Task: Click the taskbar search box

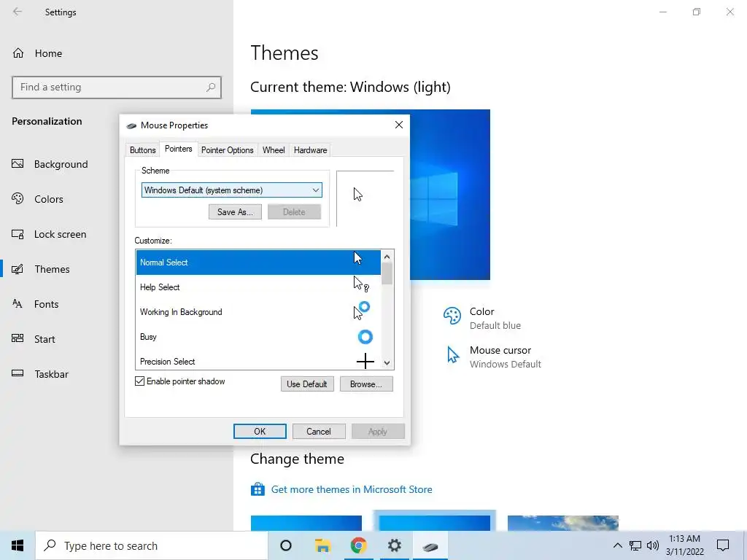Action: click(152, 545)
